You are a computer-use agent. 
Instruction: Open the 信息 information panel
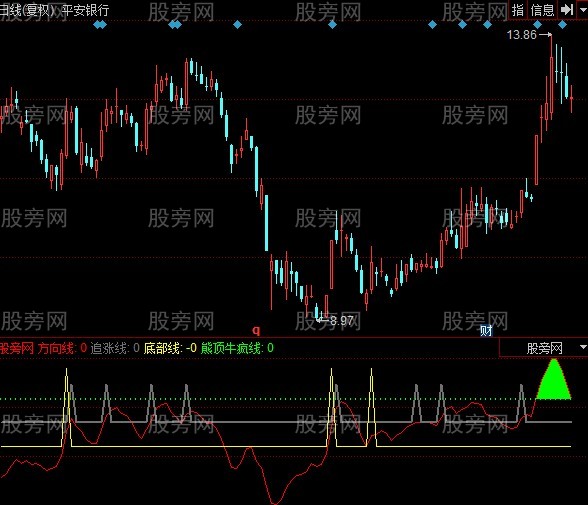tap(542, 10)
